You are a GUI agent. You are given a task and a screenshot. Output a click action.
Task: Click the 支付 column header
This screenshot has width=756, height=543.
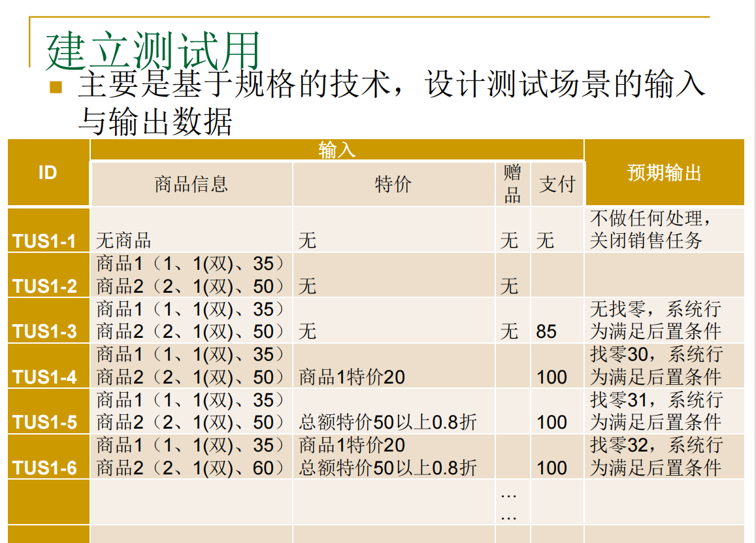pos(557,184)
